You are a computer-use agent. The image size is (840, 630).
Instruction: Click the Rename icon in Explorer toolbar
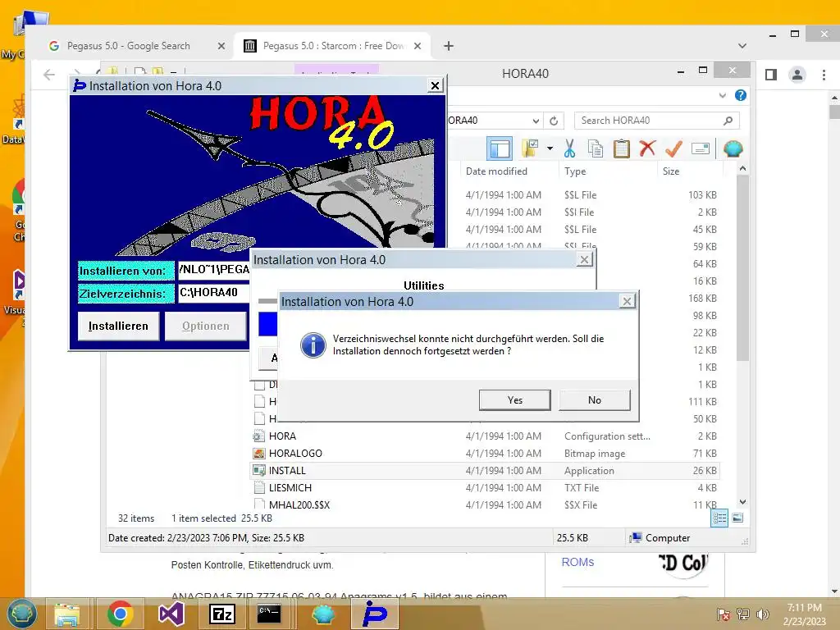[701, 148]
